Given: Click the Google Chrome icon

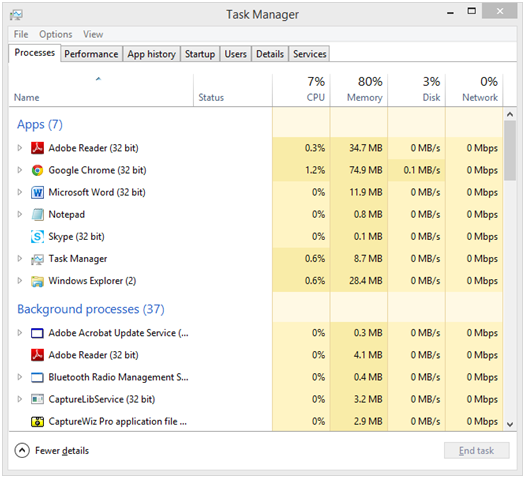Looking at the screenshot, I should click(37, 170).
